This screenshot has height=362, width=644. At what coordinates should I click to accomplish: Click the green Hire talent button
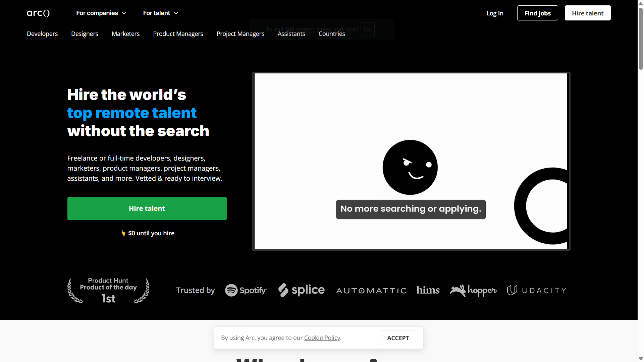point(147,208)
